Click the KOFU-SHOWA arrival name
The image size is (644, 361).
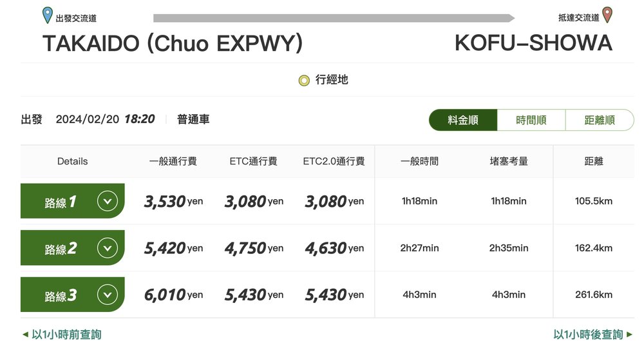click(533, 43)
